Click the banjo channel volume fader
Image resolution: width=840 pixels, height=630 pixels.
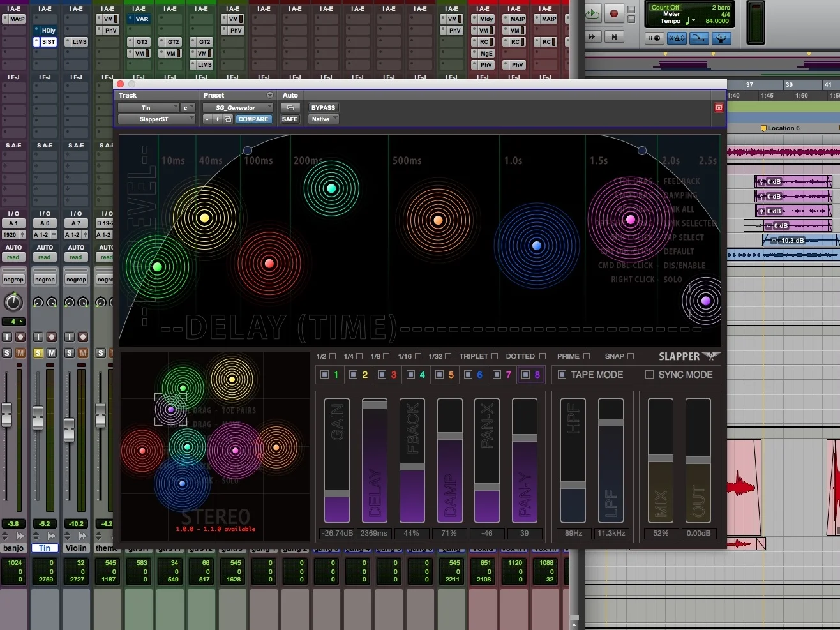6,415
